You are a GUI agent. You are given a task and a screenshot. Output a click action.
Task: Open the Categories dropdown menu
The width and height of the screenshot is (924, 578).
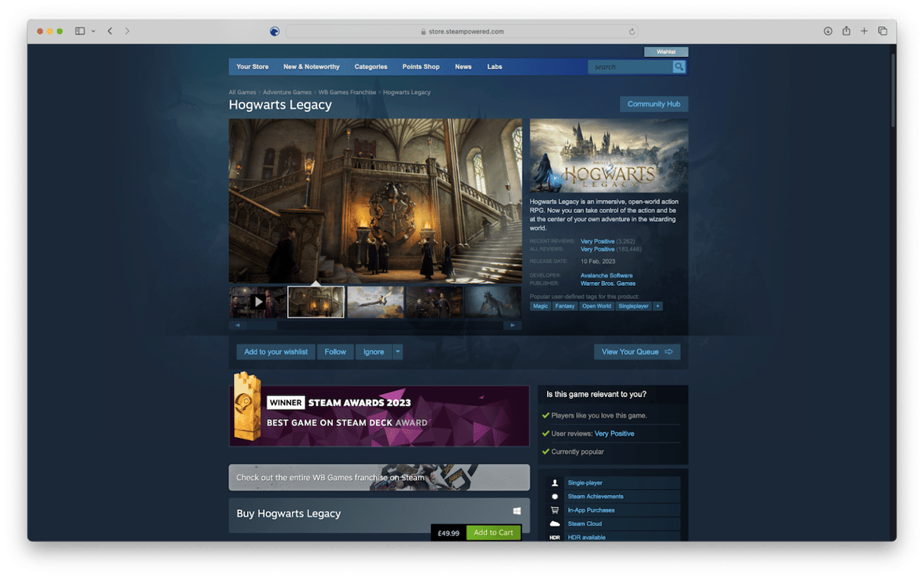(x=371, y=67)
